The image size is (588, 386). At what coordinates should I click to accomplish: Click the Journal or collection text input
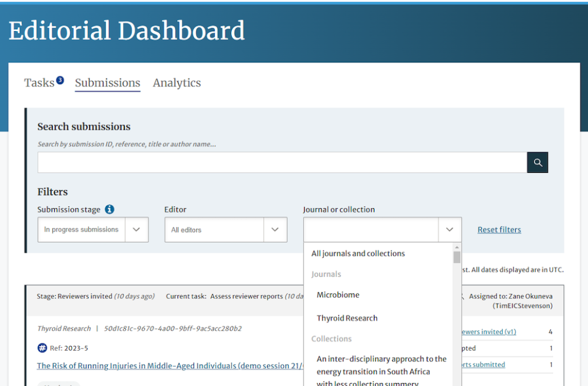(x=370, y=230)
